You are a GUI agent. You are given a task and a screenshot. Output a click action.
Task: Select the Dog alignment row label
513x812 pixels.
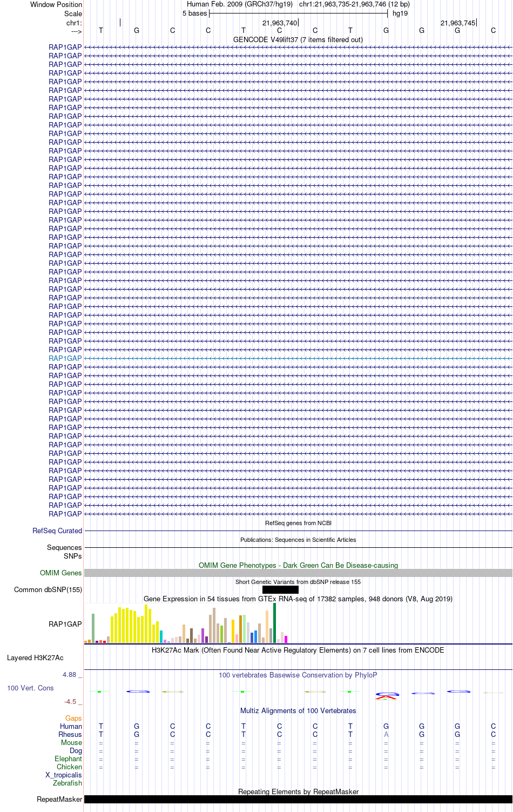tap(76, 750)
